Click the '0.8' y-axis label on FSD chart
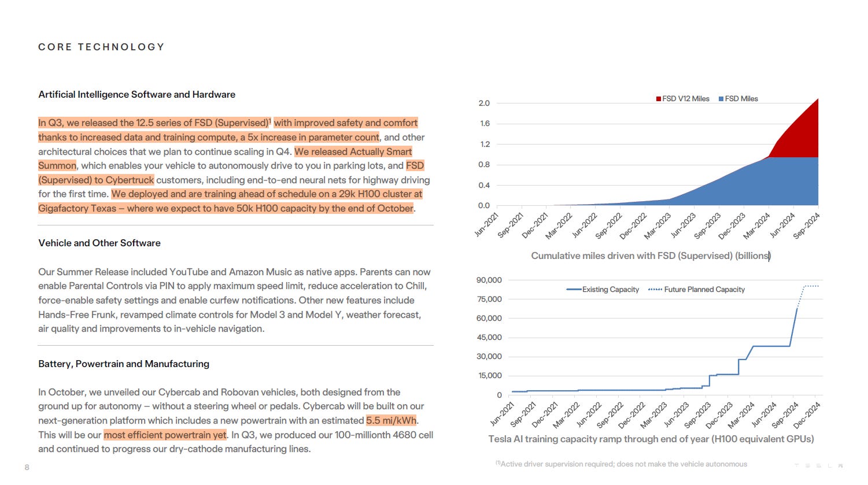Screen dimensions: 868x485 (484, 165)
